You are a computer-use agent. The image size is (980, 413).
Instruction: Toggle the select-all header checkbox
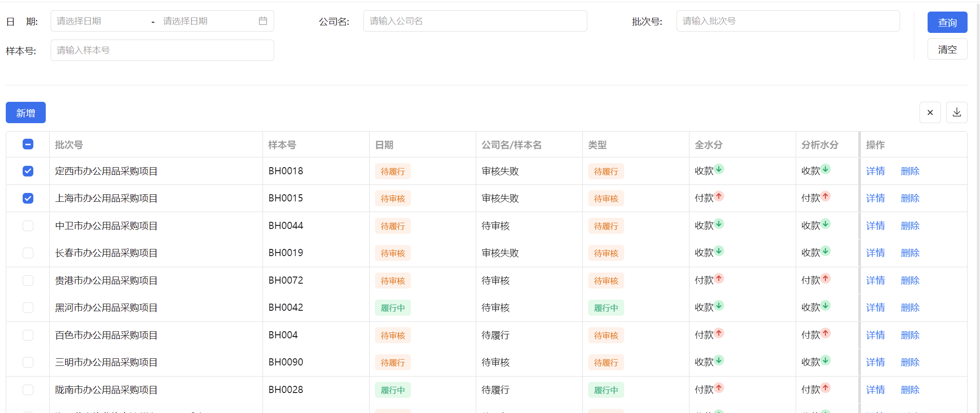(28, 144)
